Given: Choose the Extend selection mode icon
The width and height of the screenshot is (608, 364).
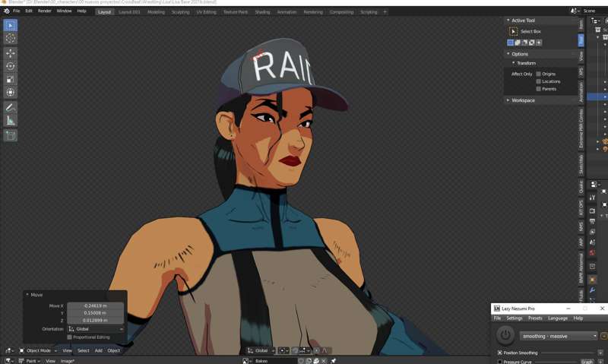Looking at the screenshot, I should pyautogui.click(x=518, y=43).
